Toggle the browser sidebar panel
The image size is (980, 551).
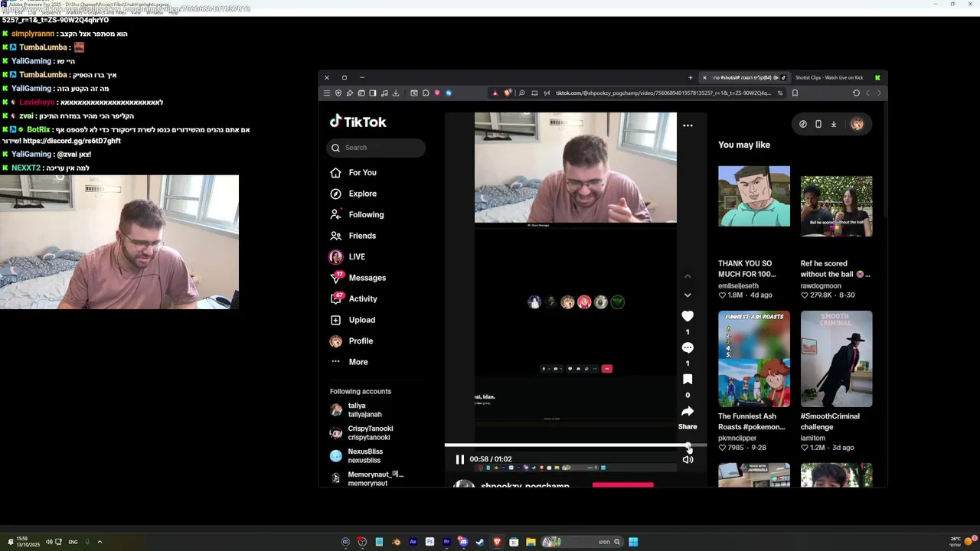point(373,93)
